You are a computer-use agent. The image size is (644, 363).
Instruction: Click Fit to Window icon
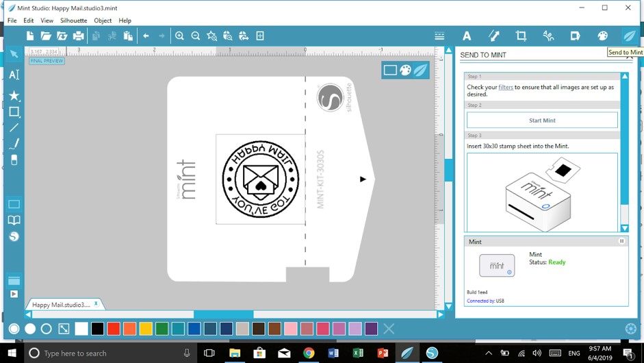click(x=260, y=36)
